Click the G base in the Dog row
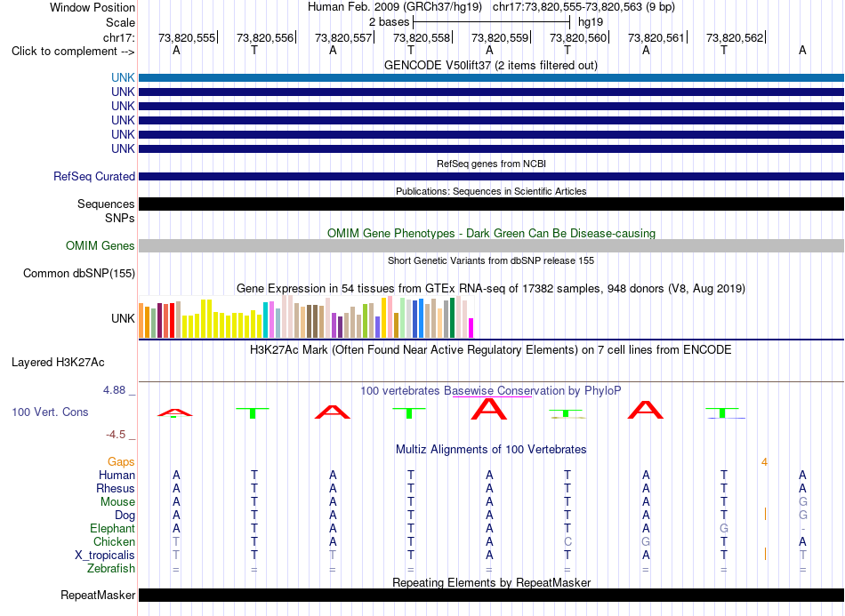This screenshot has width=845, height=616. point(802,516)
